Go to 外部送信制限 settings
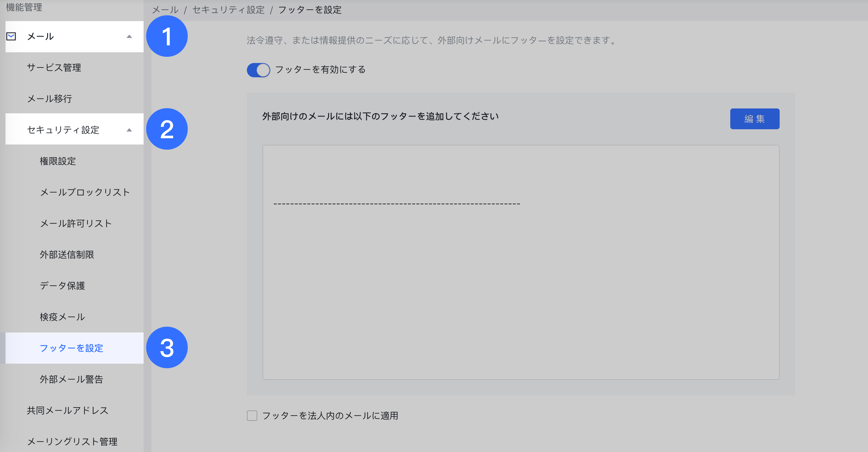 coord(67,255)
